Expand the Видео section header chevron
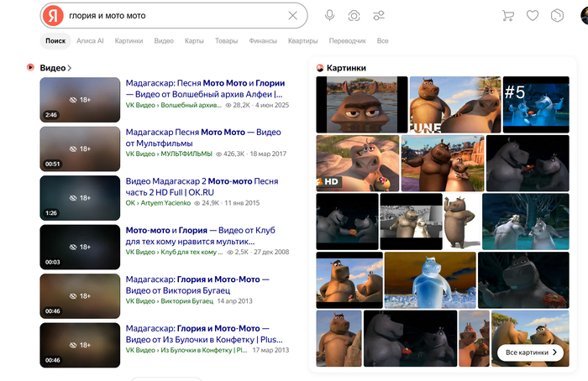 pos(70,68)
